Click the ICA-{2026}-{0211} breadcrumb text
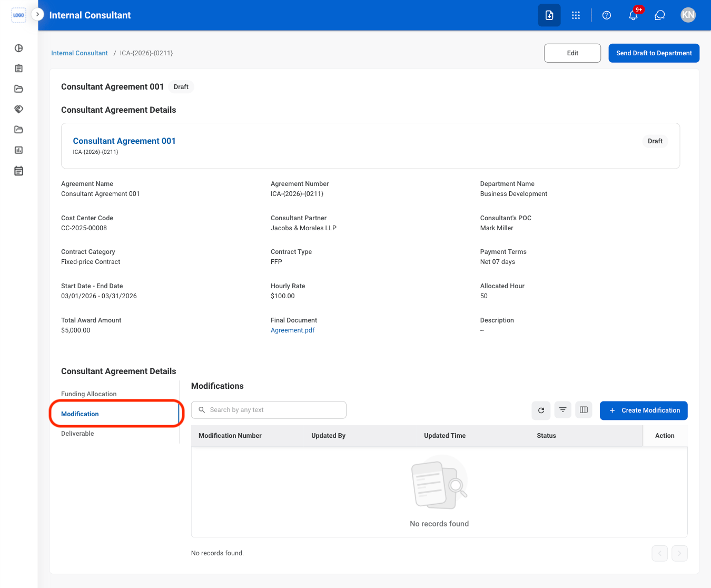Screen dimensions: 711x588 coord(146,53)
